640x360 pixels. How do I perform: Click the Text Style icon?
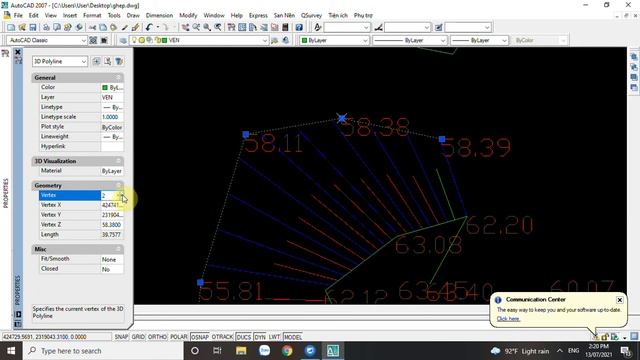point(317,27)
